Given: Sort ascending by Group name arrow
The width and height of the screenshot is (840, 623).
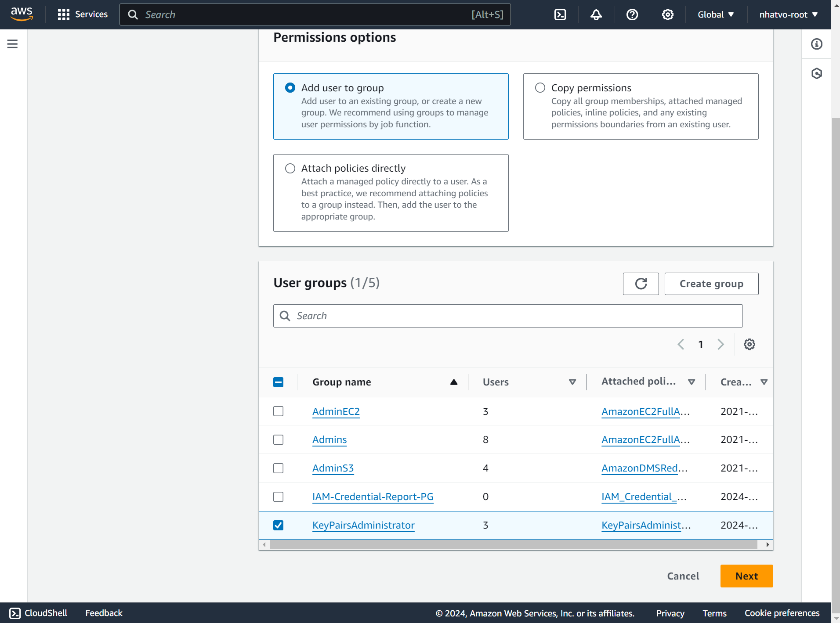Looking at the screenshot, I should [454, 382].
